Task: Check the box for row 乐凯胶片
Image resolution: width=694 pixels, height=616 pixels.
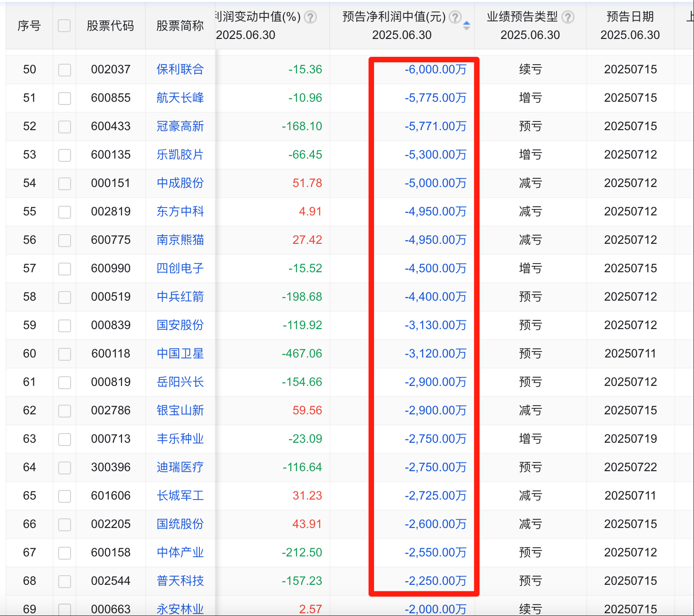Action: pyautogui.click(x=65, y=155)
